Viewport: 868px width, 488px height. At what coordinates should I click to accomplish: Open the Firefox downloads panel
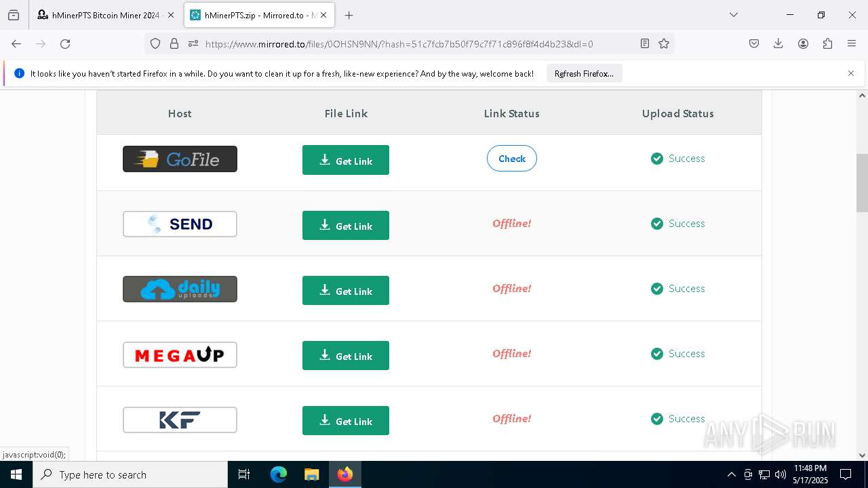(x=778, y=43)
